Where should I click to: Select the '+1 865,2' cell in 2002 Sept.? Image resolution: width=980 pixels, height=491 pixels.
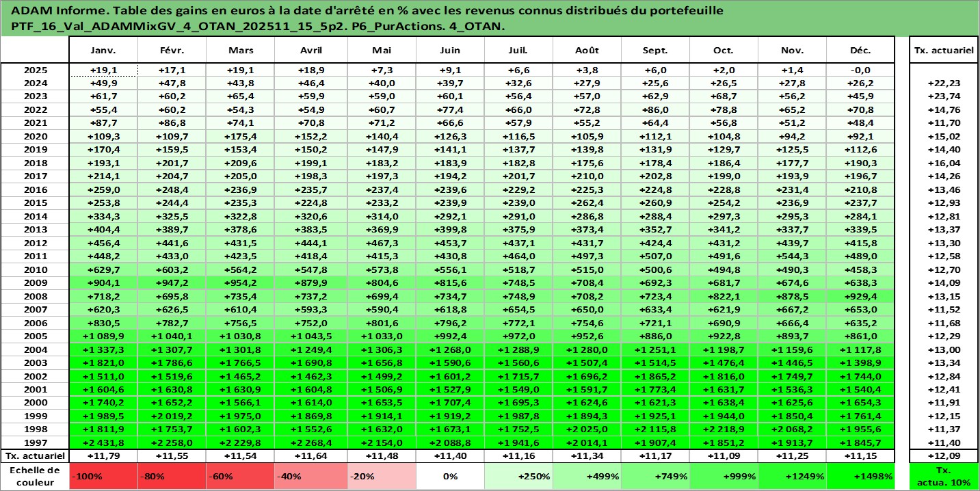coord(655,375)
